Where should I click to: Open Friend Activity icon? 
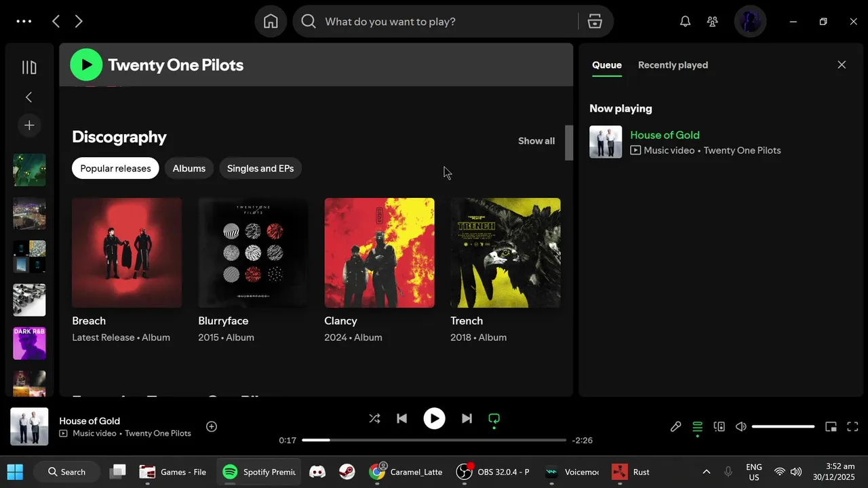coord(712,22)
